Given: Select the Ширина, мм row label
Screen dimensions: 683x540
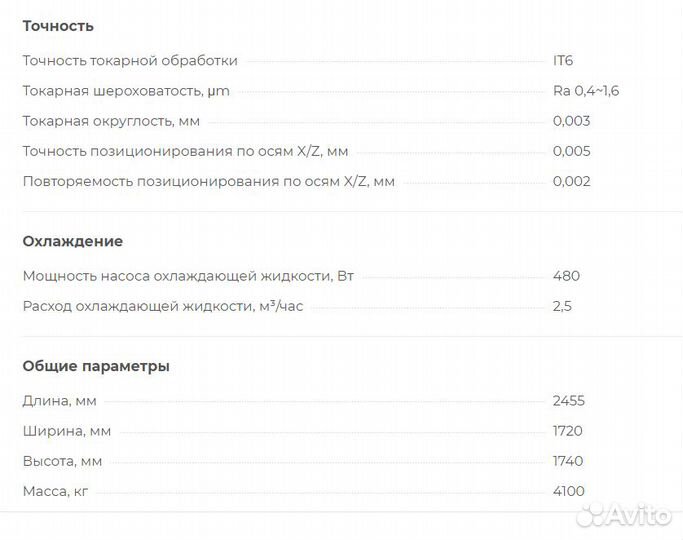Looking at the screenshot, I should [x=67, y=431].
